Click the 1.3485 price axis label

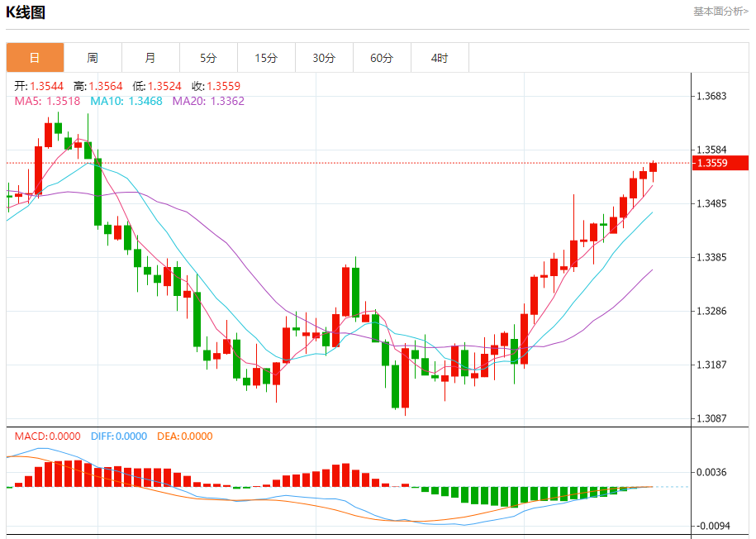(x=711, y=203)
